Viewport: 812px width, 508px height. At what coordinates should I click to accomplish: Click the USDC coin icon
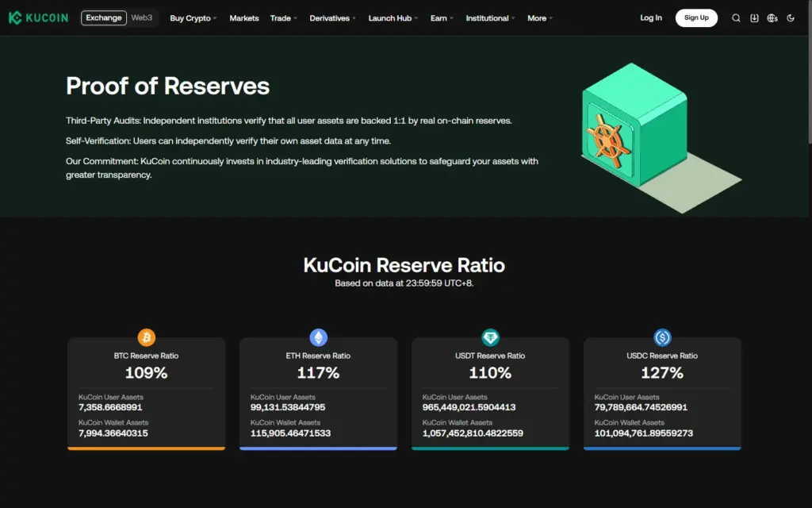point(662,337)
